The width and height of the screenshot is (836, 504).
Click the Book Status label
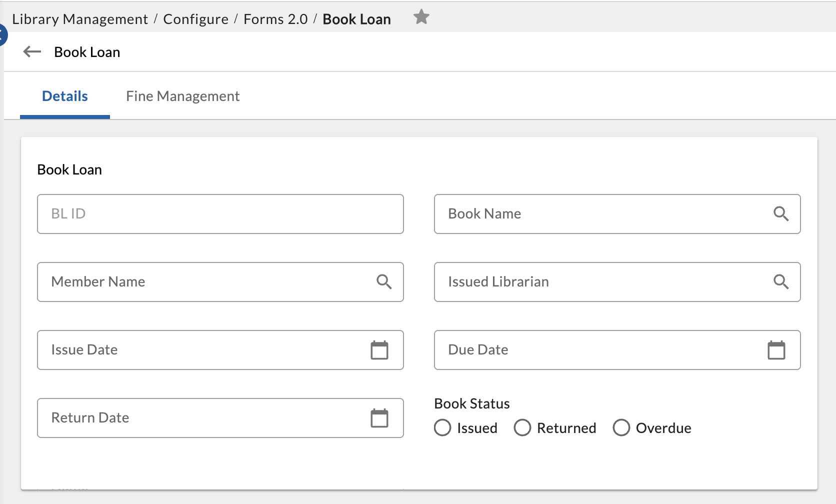pyautogui.click(x=472, y=403)
